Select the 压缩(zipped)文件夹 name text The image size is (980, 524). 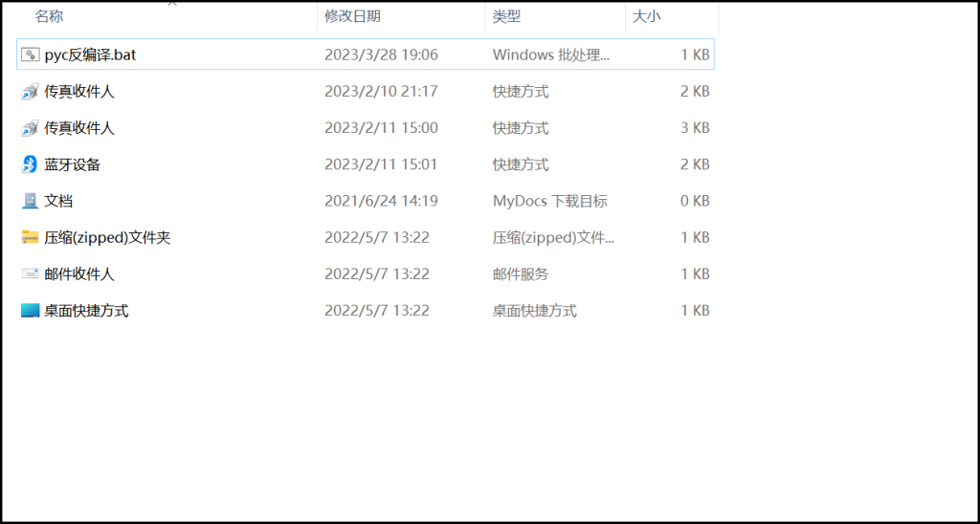(107, 237)
